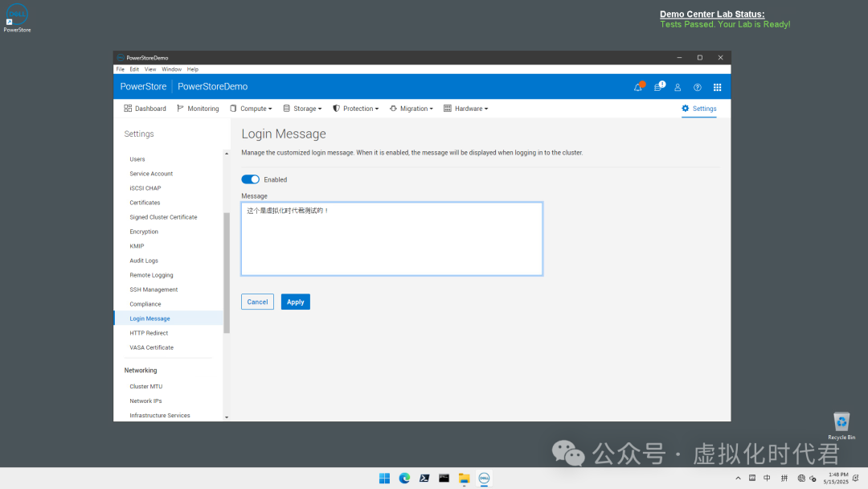Launch Microsoft Edge from the taskbar
The width and height of the screenshot is (868, 489).
(404, 479)
